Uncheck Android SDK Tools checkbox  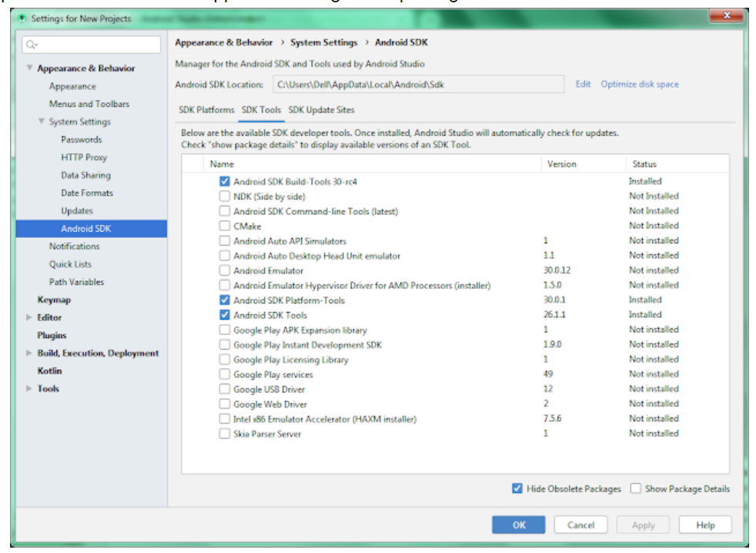point(224,315)
